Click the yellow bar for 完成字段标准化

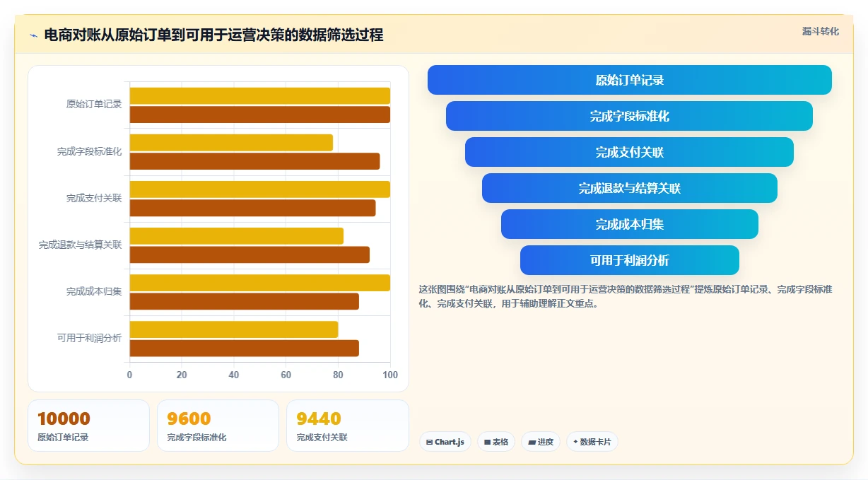(231, 143)
